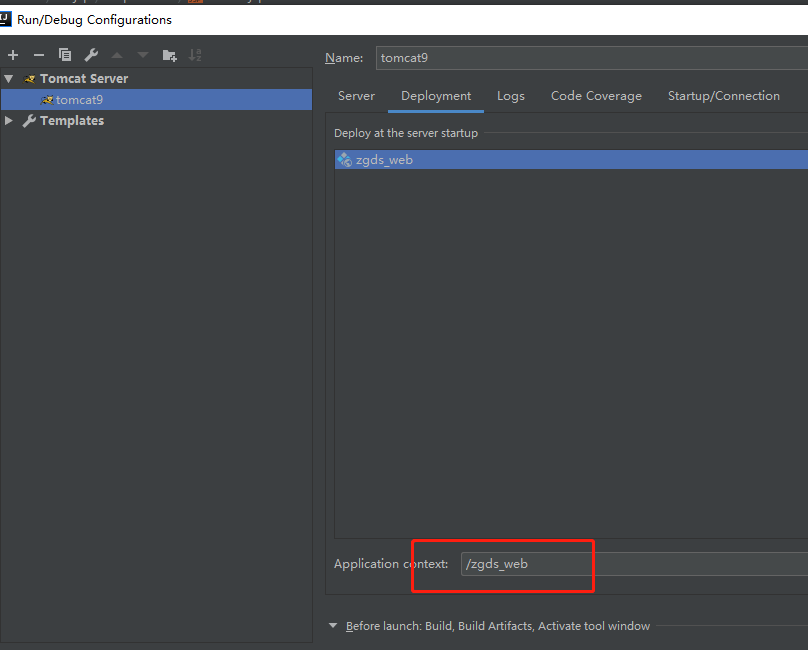This screenshot has height=650, width=808.
Task: Select the zgds_web deployment artifact row
Action: 571,160
